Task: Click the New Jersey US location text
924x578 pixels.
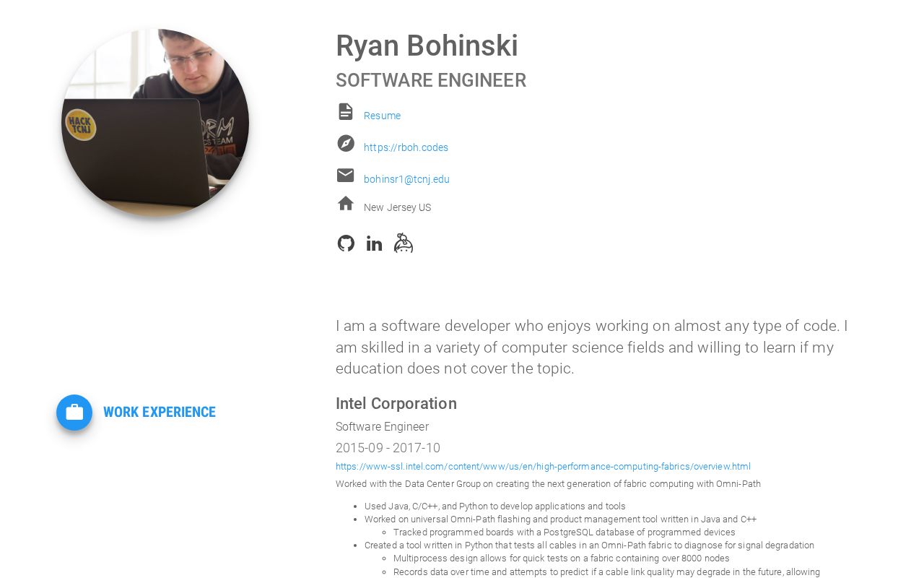Action: (x=397, y=207)
